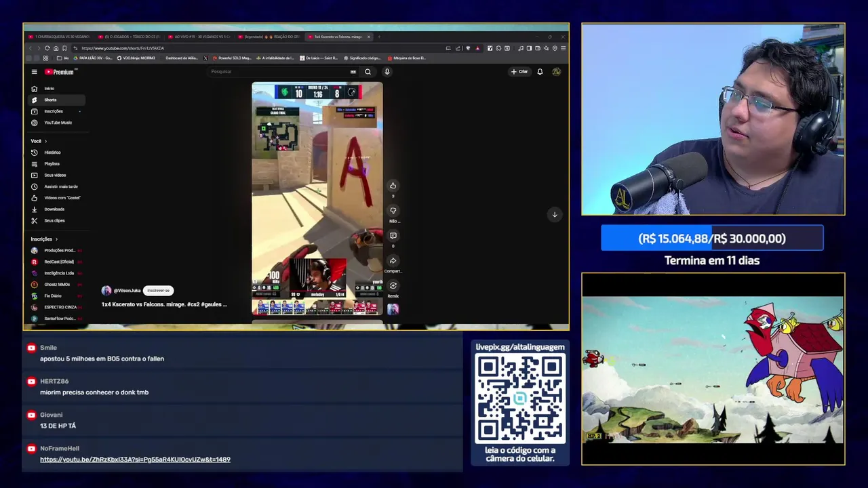
Task: Go to the next short with the down arrow
Action: point(554,215)
